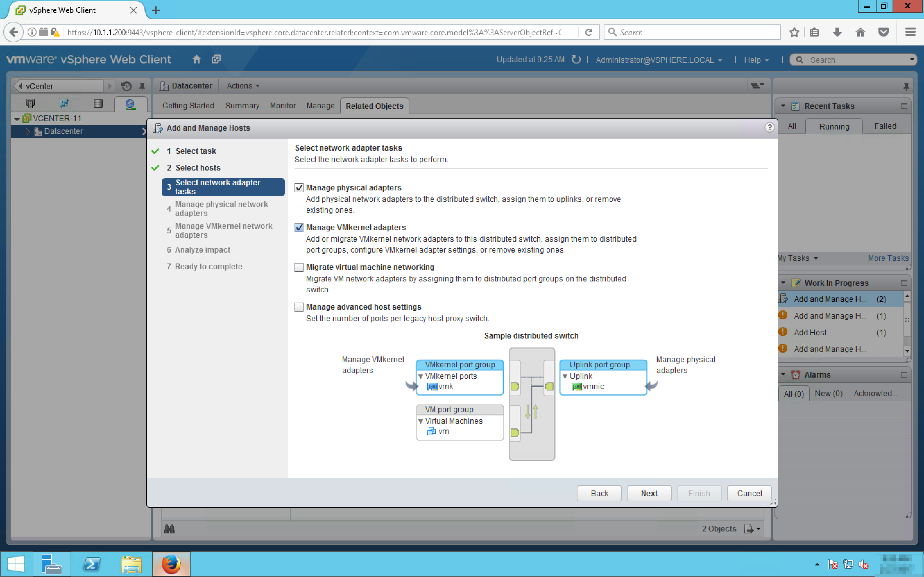This screenshot has width=924, height=577.
Task: Click the Next button
Action: tap(649, 493)
